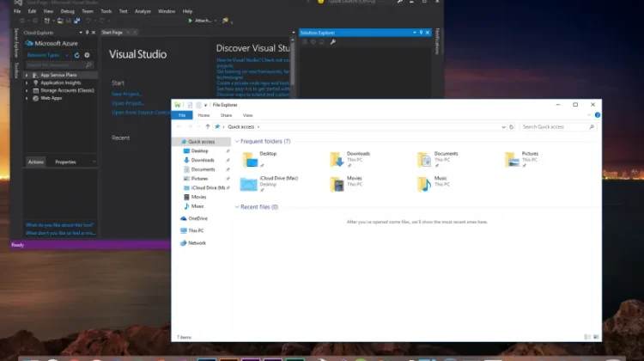Open the iCloud Drive (Mac) frequent folder

coord(269,184)
